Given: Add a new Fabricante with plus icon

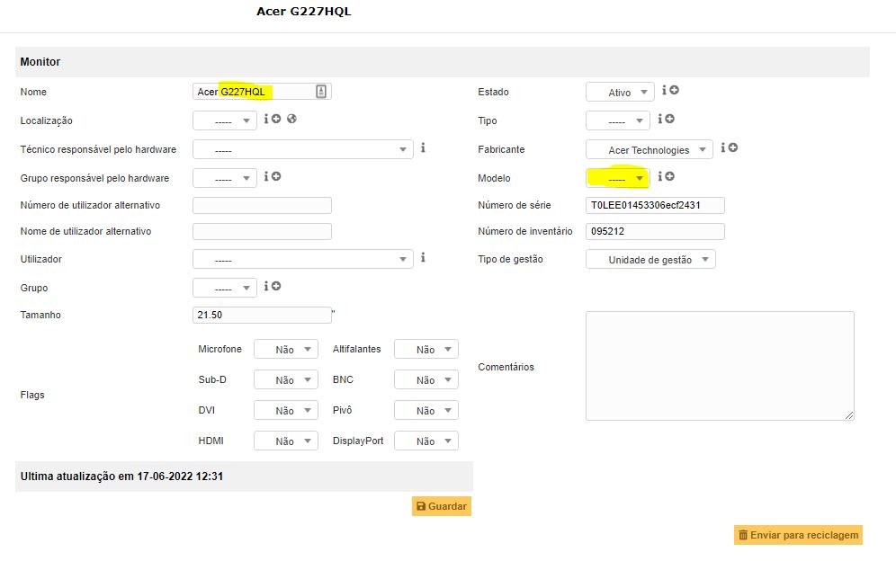Looking at the screenshot, I should pos(732,147).
